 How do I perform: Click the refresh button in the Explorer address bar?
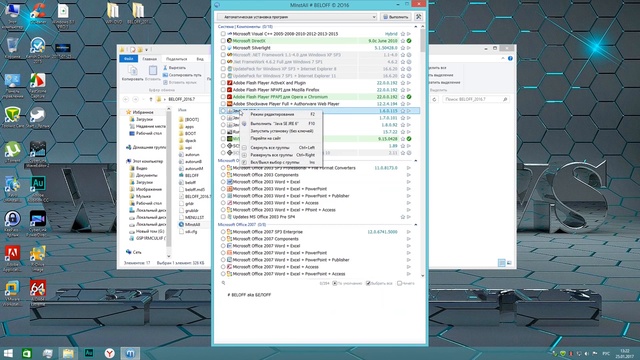click(x=434, y=99)
